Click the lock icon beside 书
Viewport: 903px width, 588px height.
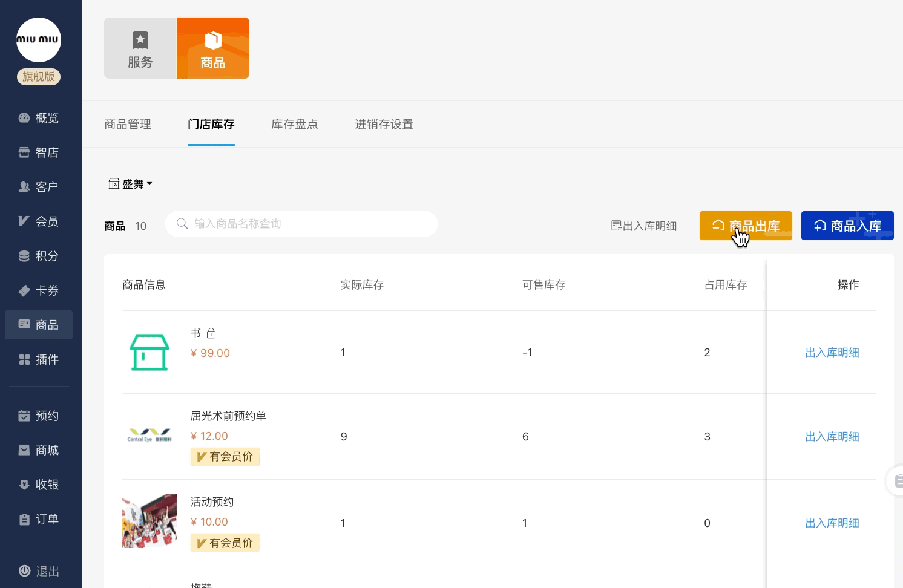211,333
